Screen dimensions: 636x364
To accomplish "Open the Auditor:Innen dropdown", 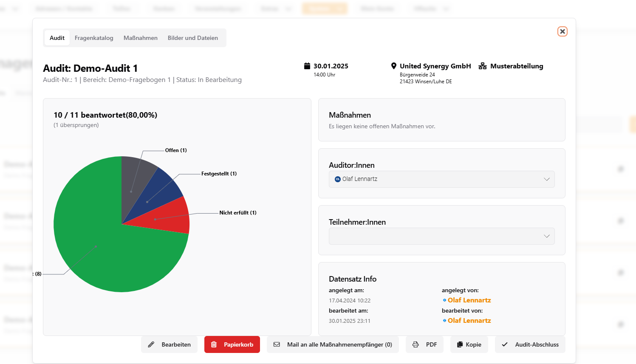I will [x=441, y=179].
